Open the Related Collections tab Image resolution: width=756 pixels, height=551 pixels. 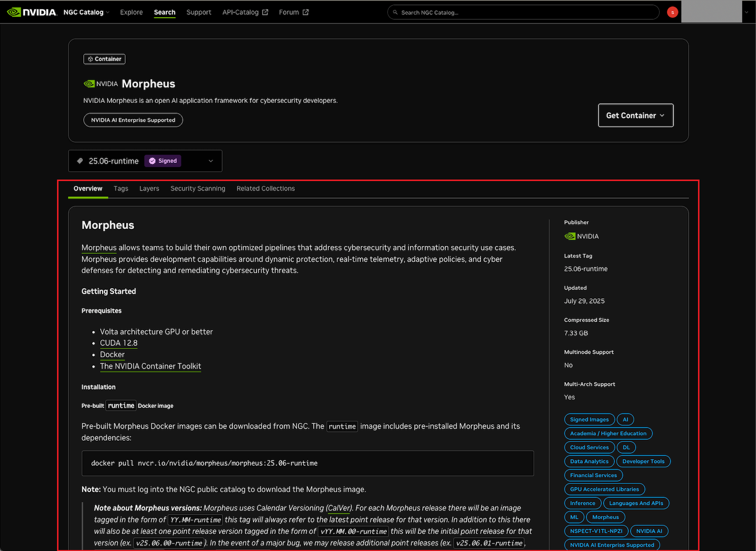265,188
